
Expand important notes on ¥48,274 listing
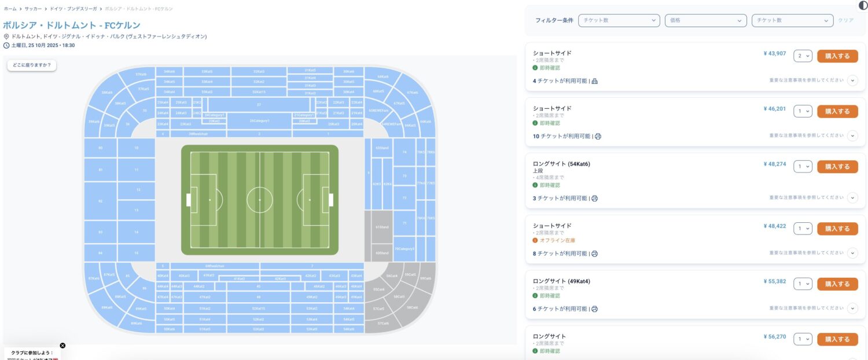(x=852, y=198)
